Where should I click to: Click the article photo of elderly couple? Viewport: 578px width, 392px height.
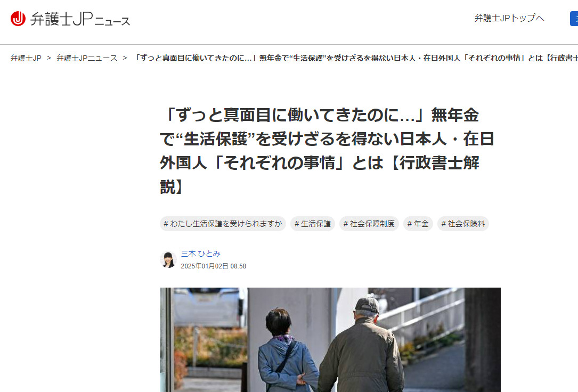tap(330, 340)
